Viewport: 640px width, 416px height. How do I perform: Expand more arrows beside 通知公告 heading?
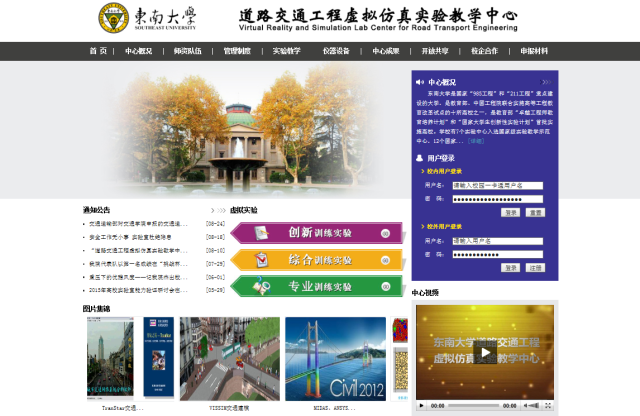click(217, 211)
